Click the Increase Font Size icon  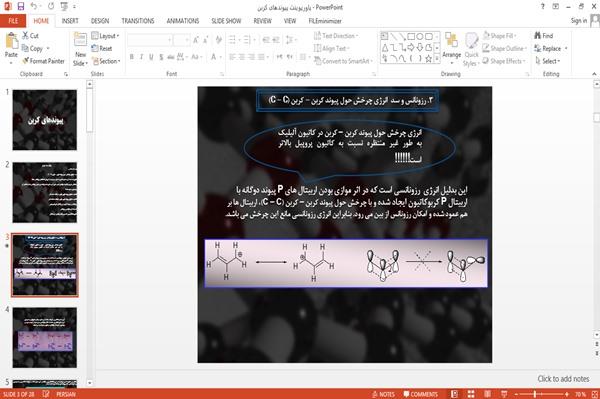196,40
